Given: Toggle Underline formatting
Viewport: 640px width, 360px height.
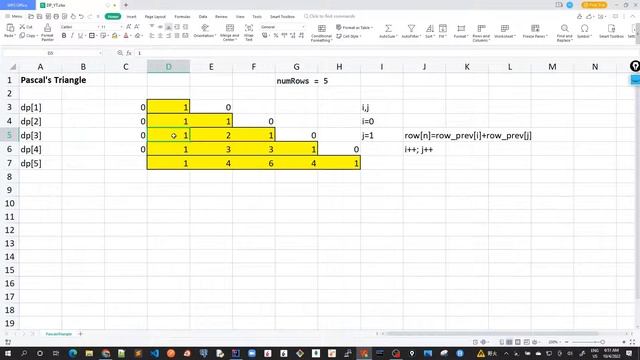Looking at the screenshot, I should [80, 36].
